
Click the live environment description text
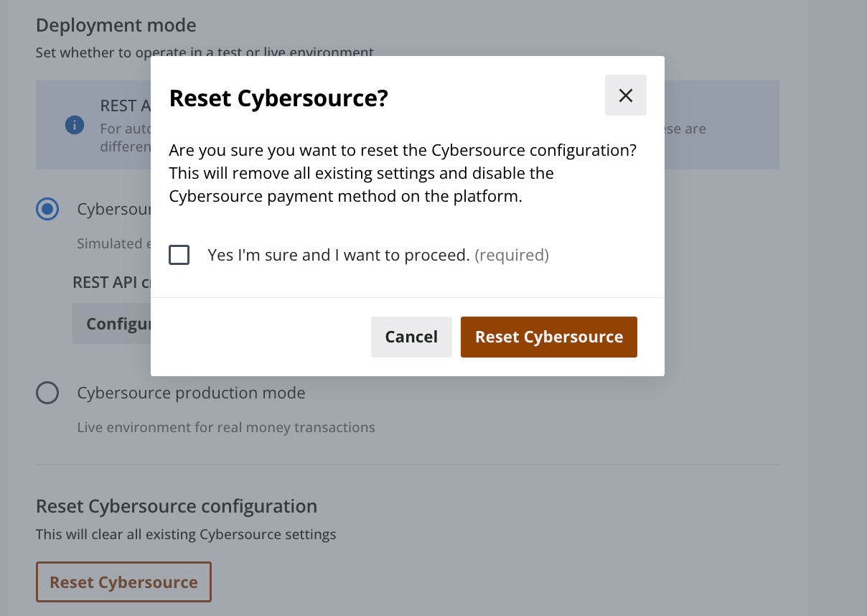pyautogui.click(x=225, y=427)
